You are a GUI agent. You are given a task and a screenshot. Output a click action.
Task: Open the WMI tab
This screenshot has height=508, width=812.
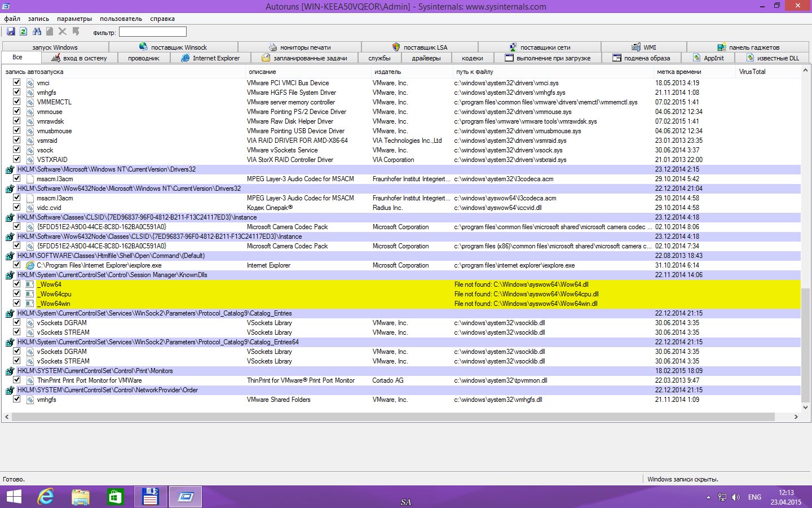tap(644, 47)
